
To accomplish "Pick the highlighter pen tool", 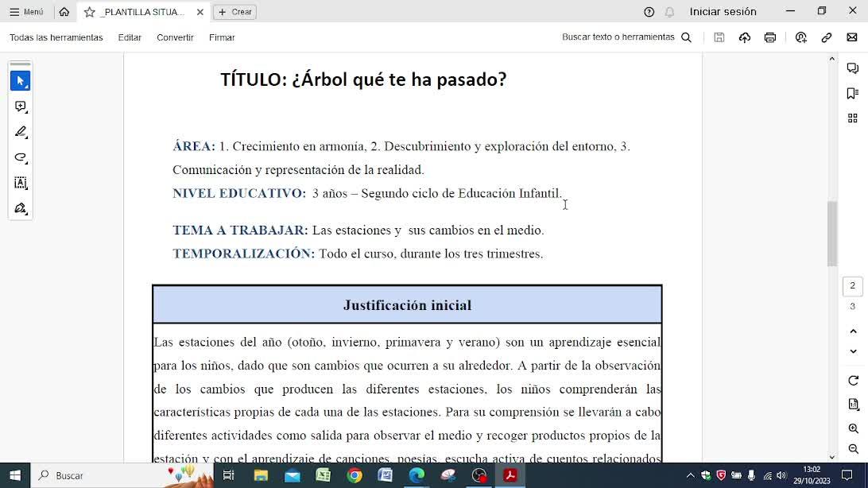I will pyautogui.click(x=21, y=132).
